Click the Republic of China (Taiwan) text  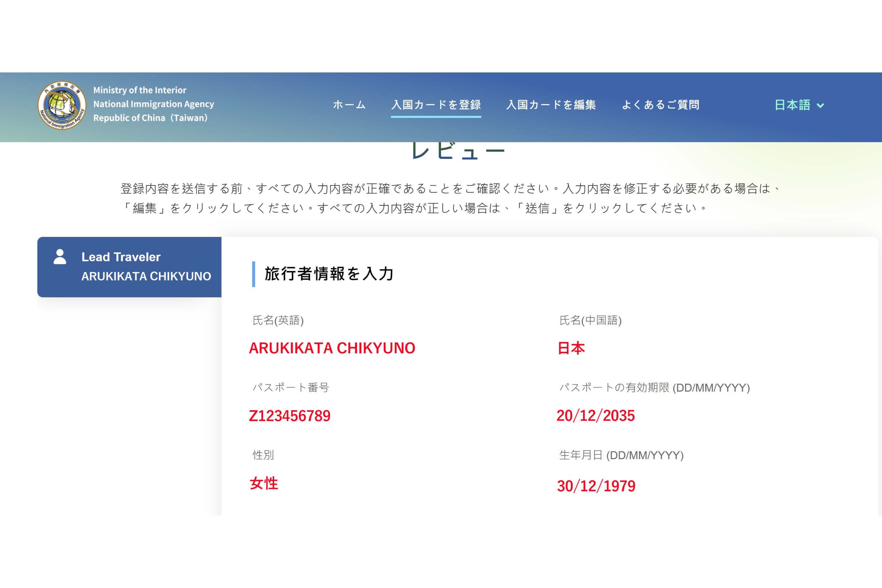pyautogui.click(x=150, y=118)
